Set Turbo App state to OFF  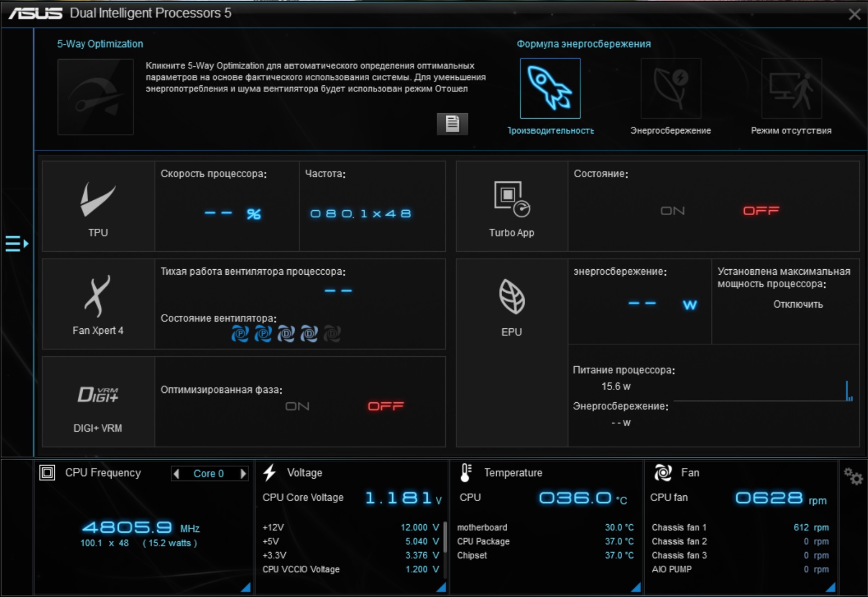click(x=761, y=211)
